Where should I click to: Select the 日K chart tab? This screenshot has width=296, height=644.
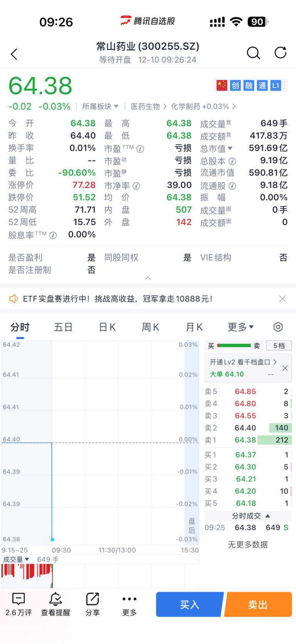click(x=107, y=327)
